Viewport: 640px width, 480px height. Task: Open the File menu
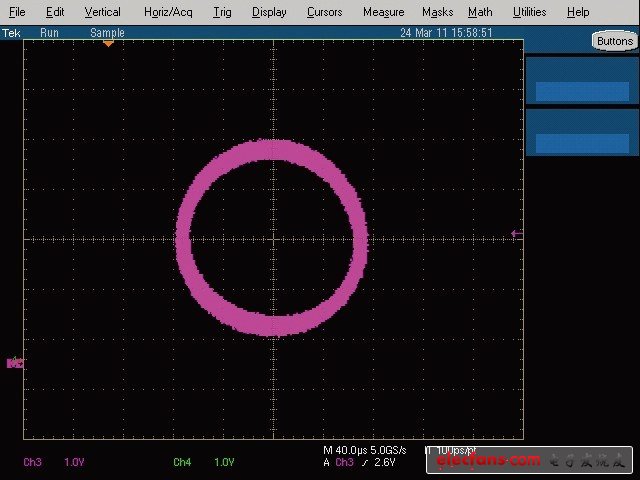coord(17,12)
